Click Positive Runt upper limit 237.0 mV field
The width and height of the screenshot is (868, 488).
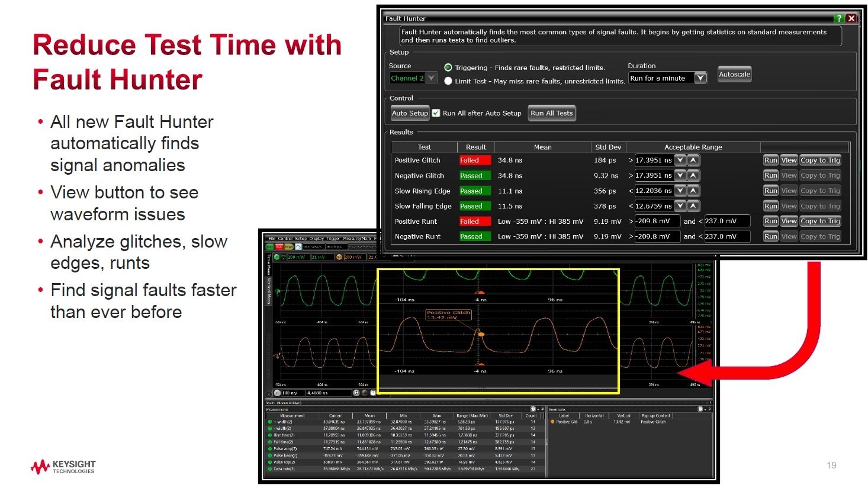[727, 221]
